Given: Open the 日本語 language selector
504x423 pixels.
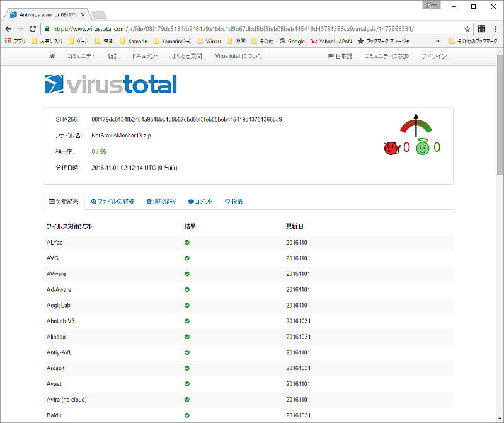Looking at the screenshot, I should [340, 56].
